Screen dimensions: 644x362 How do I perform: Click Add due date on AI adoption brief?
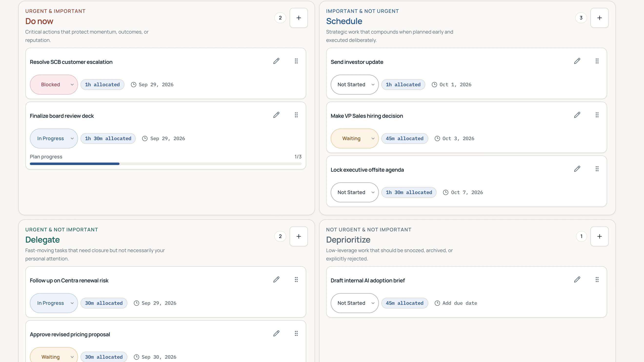456,303
